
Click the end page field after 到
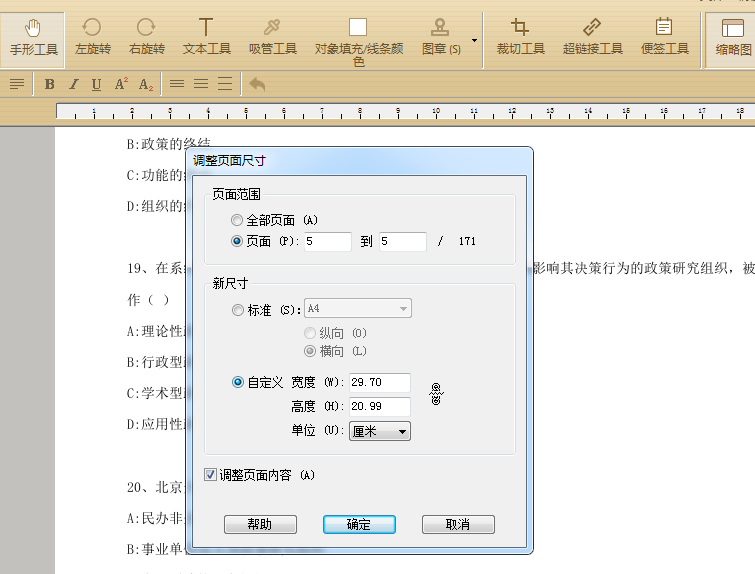tap(403, 241)
